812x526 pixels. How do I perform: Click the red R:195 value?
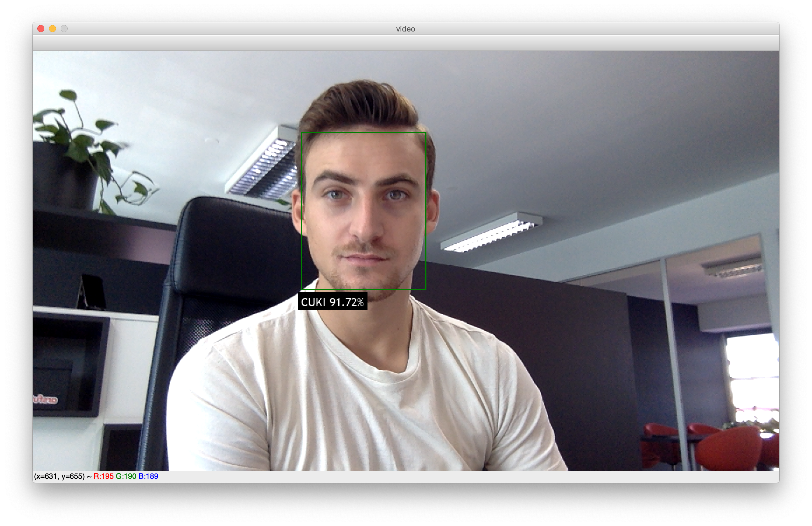pos(103,476)
